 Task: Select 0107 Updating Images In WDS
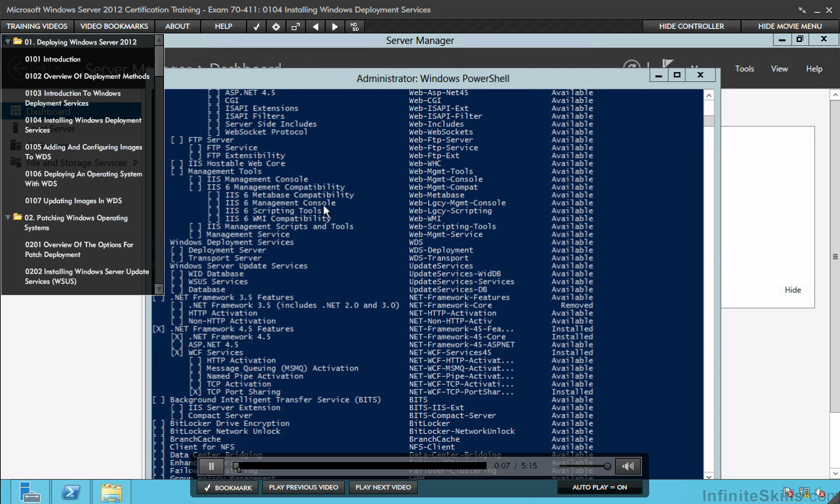[x=73, y=201]
